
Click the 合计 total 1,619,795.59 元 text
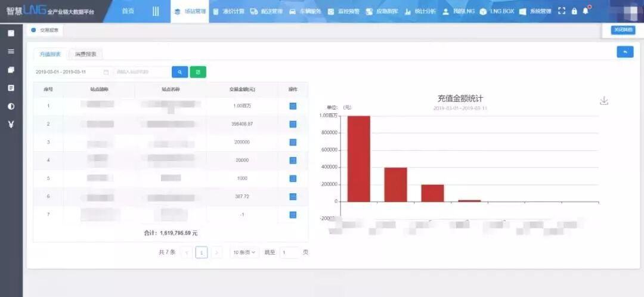pyautogui.click(x=171, y=233)
